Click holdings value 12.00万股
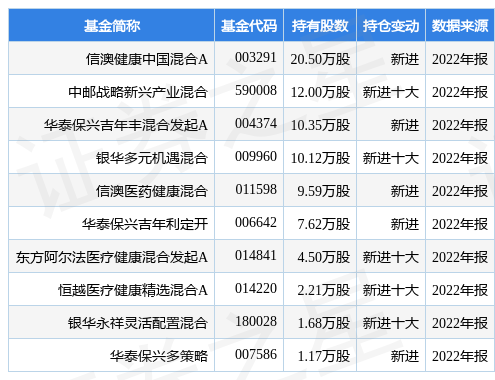 (320, 92)
